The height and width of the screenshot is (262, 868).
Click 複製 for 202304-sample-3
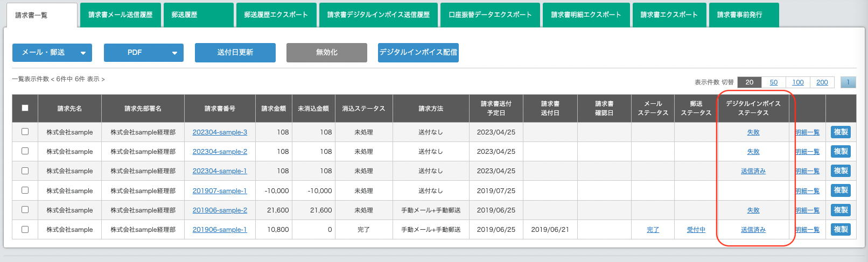coord(841,132)
